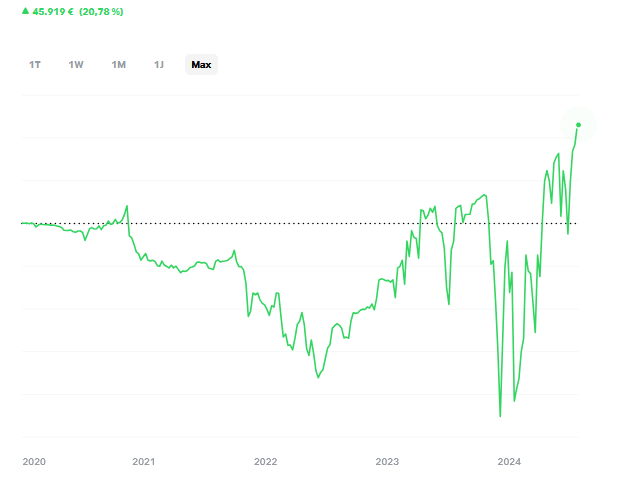
Task: Click the chart line's starting point at 2020
Action: (x=22, y=223)
